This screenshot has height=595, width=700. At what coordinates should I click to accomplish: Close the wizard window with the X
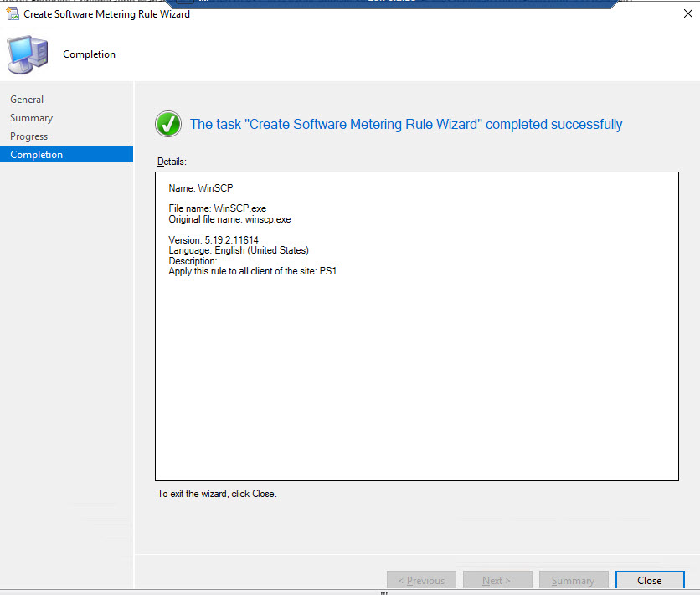(x=687, y=14)
